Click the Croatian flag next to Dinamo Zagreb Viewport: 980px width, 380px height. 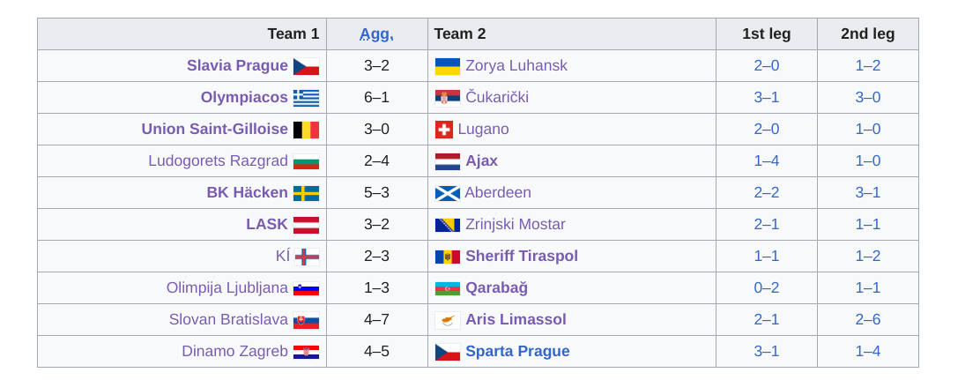tap(307, 352)
